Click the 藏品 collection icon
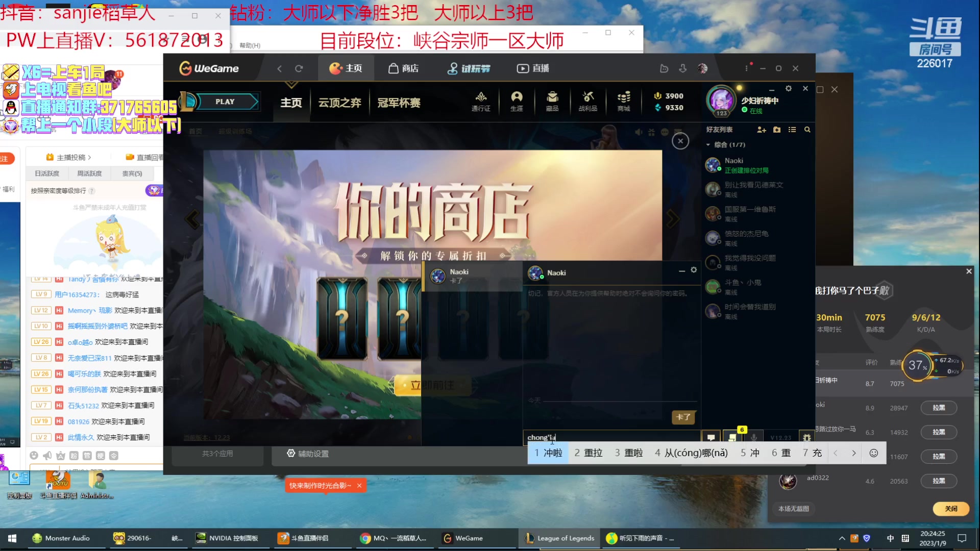The height and width of the screenshot is (551, 980). click(552, 101)
